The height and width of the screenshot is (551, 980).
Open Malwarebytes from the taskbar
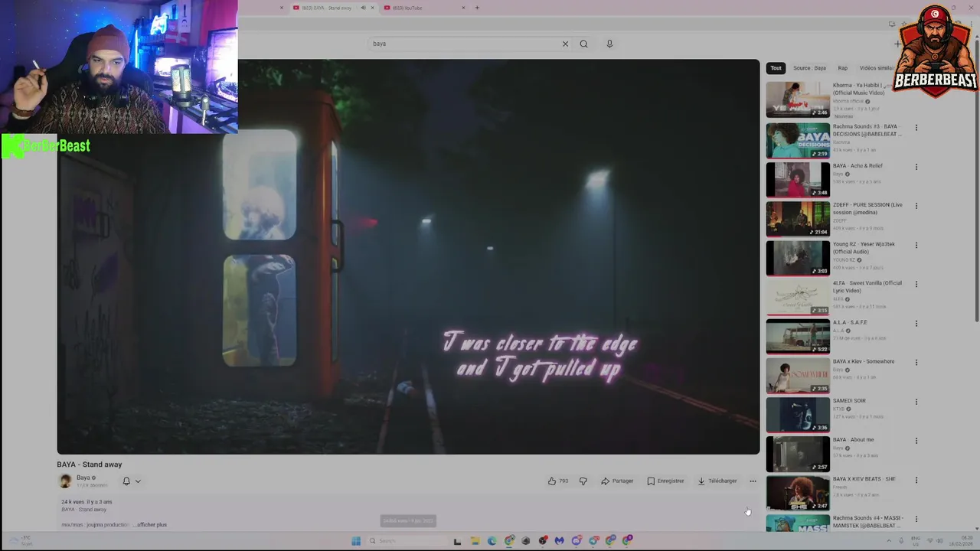pos(560,541)
